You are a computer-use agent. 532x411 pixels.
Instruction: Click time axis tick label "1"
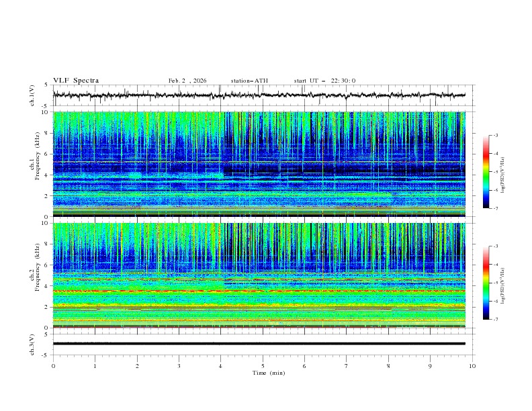click(95, 366)
